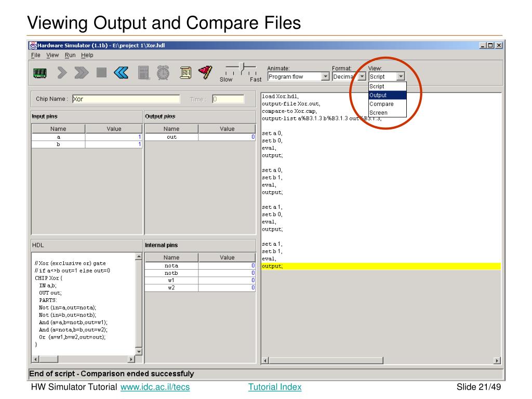Click the Time field
532x399 pixels.
pyautogui.click(x=228, y=99)
